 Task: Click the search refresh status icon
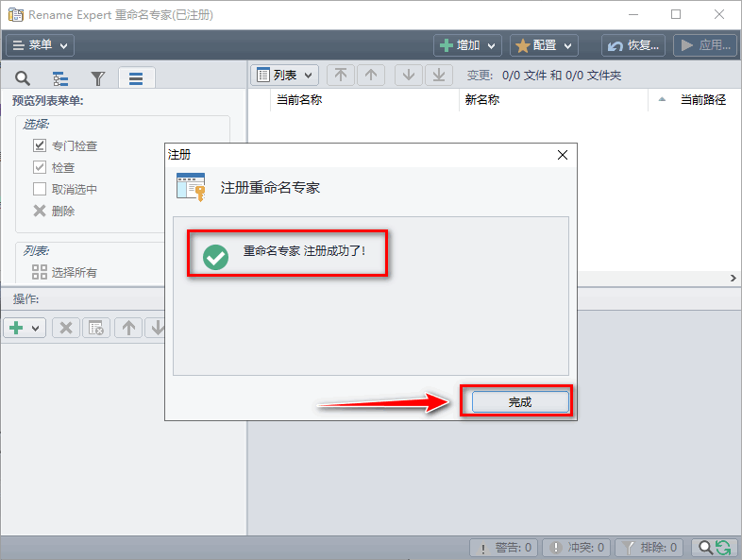715,548
